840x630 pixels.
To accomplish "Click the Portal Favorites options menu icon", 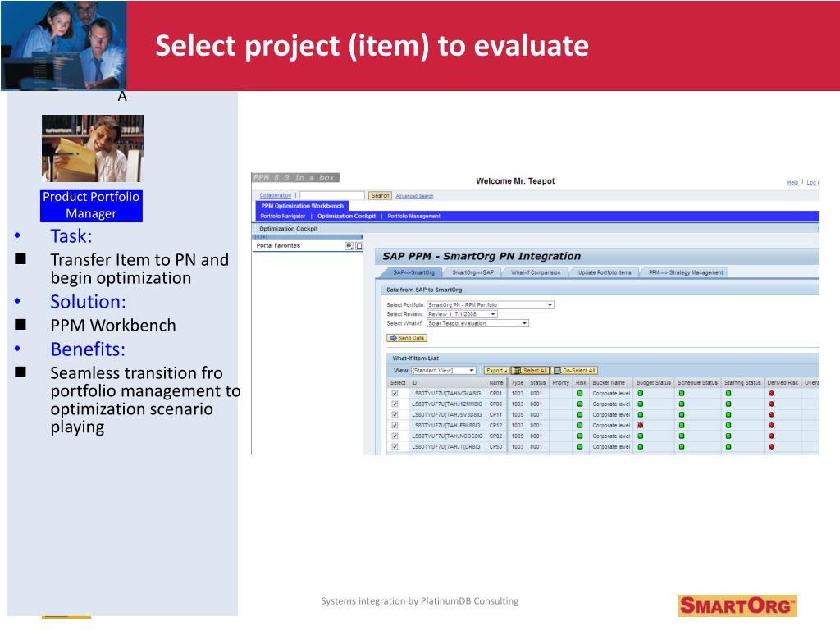I will coord(349,246).
